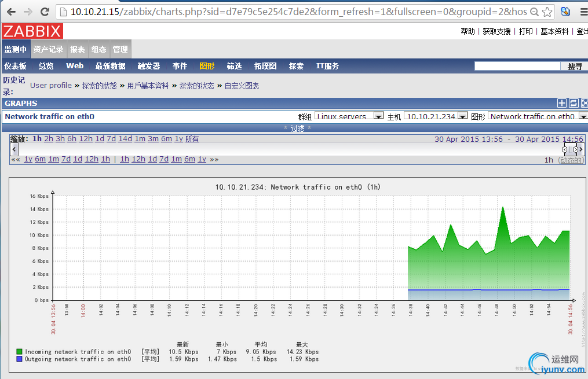Screen dimensions: 588x379
Task: Go to Web submenu
Action: pos(75,66)
